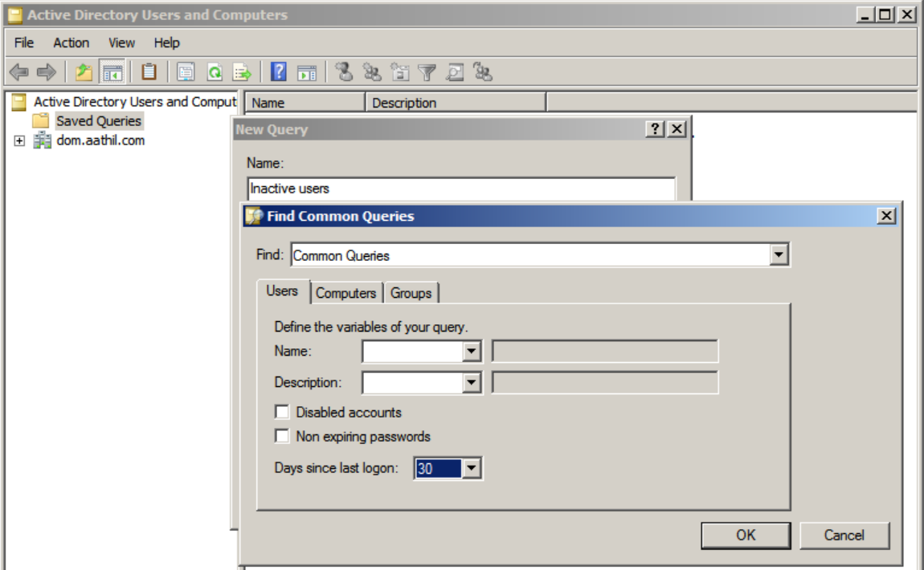The width and height of the screenshot is (924, 570).
Task: Expand the Find Common Queries combo box
Action: (779, 255)
